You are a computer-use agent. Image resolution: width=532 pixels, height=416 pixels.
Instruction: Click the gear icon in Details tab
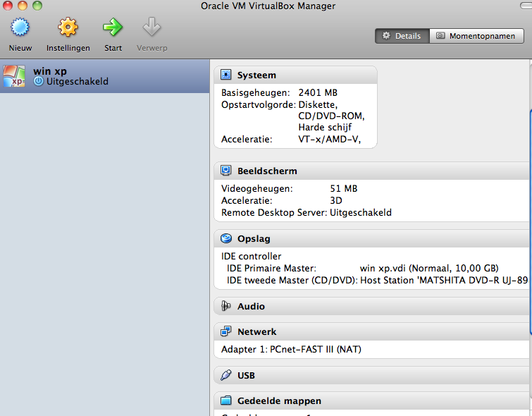[386, 36]
